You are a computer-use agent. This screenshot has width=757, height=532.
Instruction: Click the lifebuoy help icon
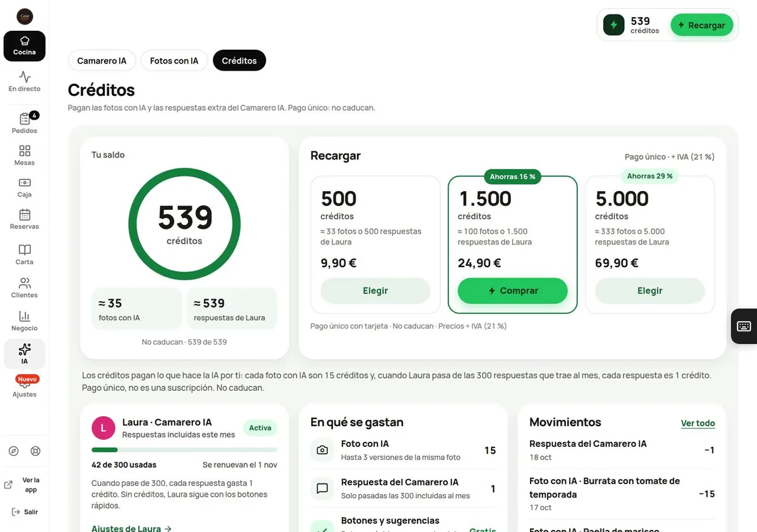tap(35, 451)
